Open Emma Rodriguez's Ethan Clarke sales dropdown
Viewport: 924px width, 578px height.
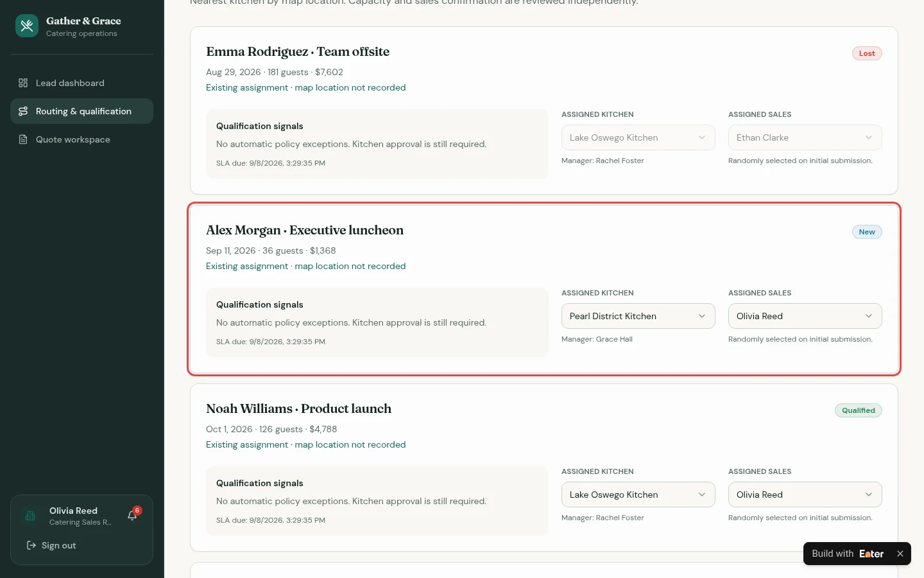805,137
